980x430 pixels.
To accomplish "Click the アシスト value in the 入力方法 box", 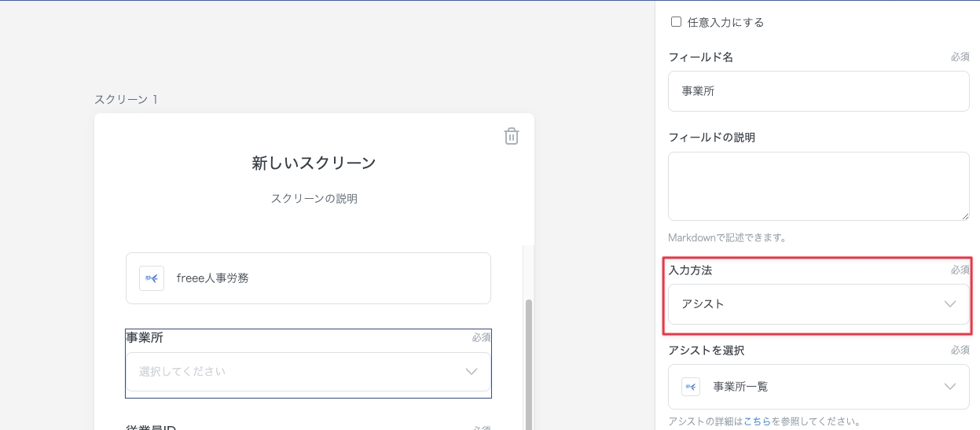I will click(703, 304).
